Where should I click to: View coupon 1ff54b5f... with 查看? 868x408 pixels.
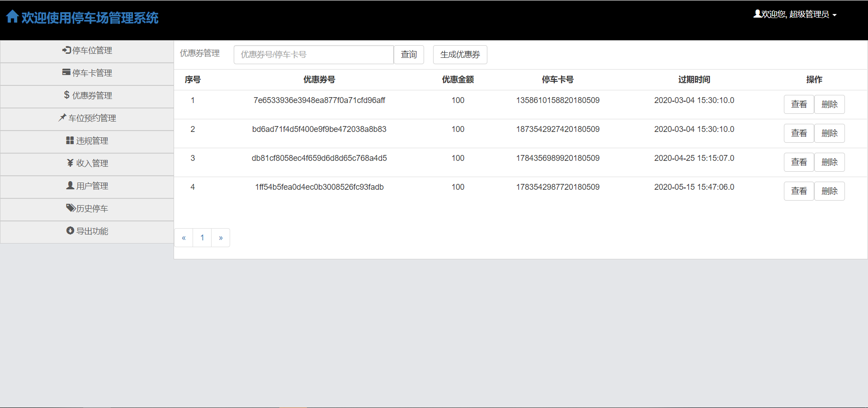point(799,191)
